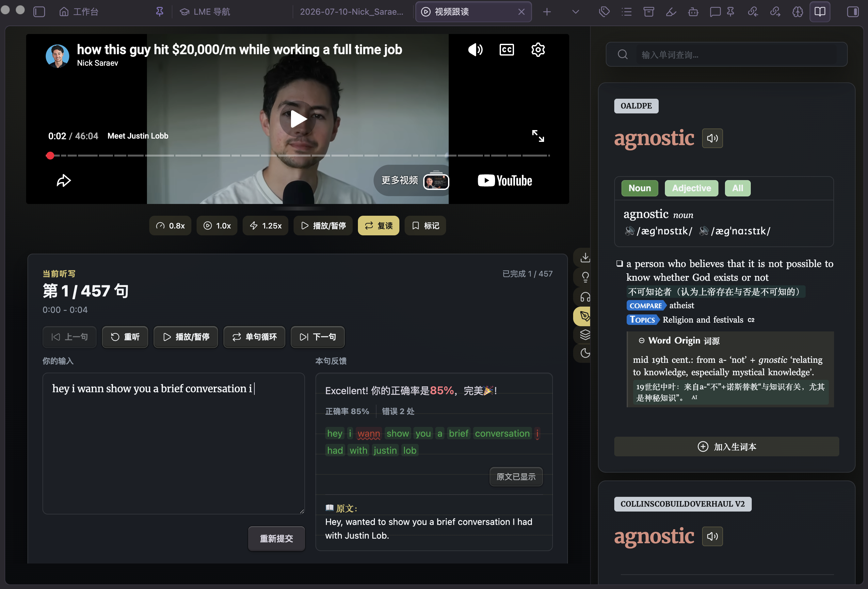Switch to the LME 导航 tab
Image resolution: width=868 pixels, height=589 pixels.
(205, 12)
